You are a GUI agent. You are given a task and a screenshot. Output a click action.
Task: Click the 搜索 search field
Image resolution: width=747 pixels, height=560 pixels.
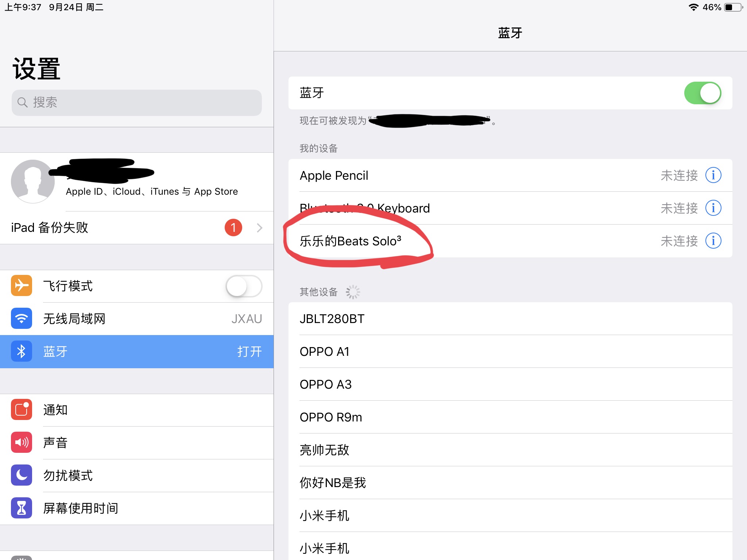tap(137, 102)
